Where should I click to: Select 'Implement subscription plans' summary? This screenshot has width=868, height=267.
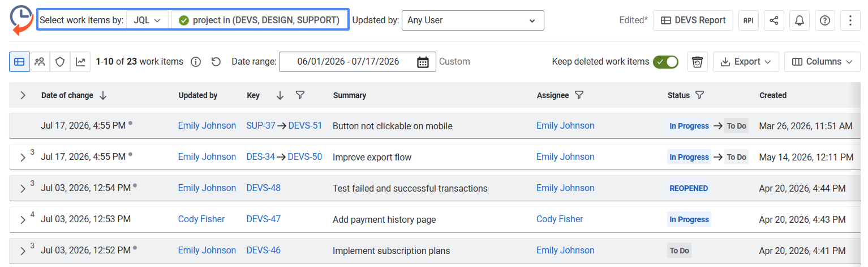click(392, 251)
